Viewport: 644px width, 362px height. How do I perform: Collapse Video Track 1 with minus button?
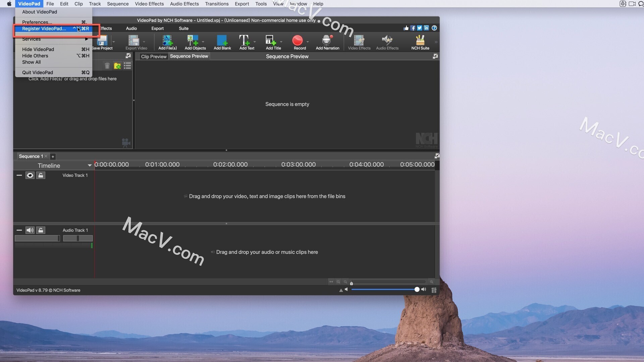point(19,175)
